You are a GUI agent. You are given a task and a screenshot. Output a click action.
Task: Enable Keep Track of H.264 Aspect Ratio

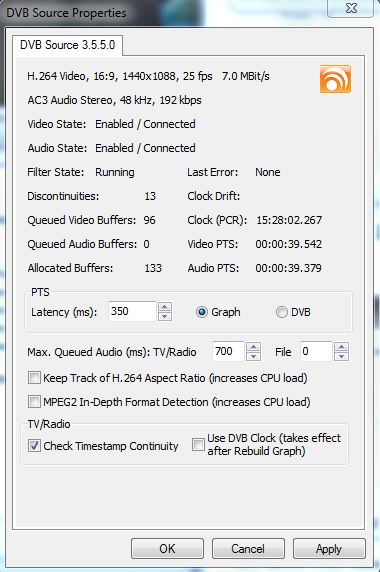[x=34, y=378]
